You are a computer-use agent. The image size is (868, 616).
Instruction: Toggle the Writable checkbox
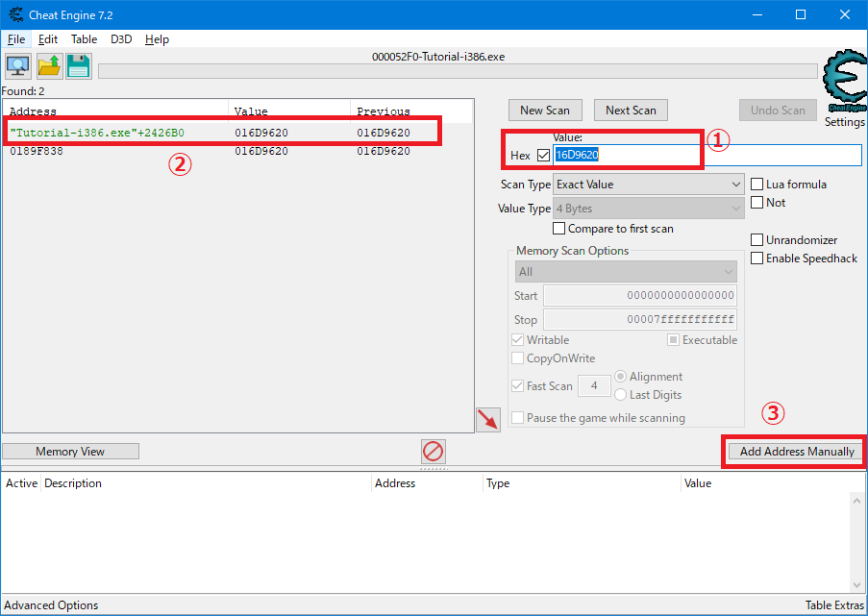pyautogui.click(x=517, y=340)
